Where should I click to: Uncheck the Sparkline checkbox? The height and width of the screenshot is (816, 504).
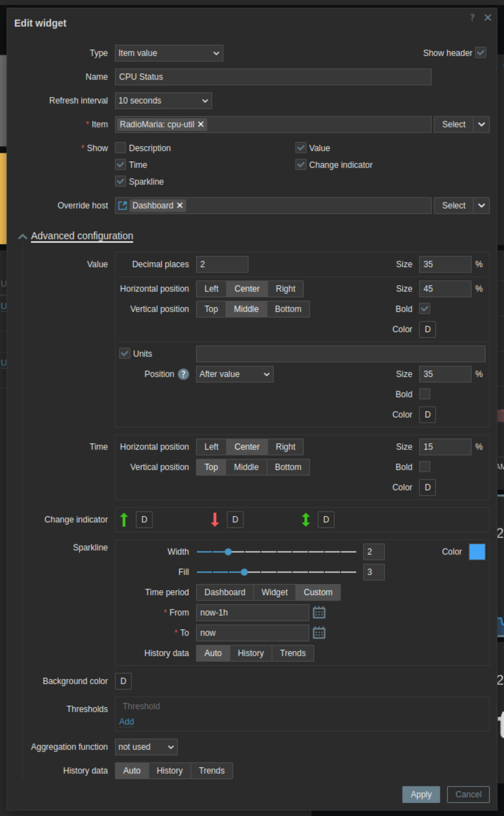[x=121, y=181]
